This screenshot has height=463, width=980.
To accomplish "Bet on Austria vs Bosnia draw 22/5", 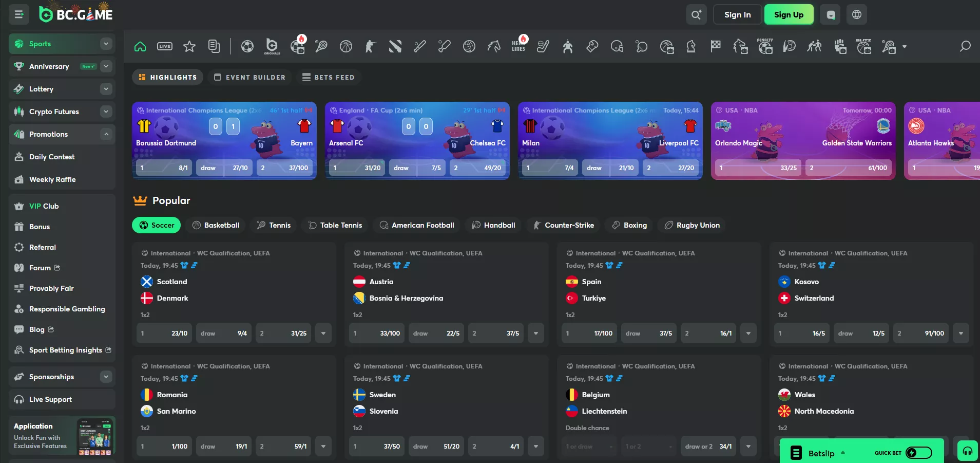I will click(x=436, y=334).
